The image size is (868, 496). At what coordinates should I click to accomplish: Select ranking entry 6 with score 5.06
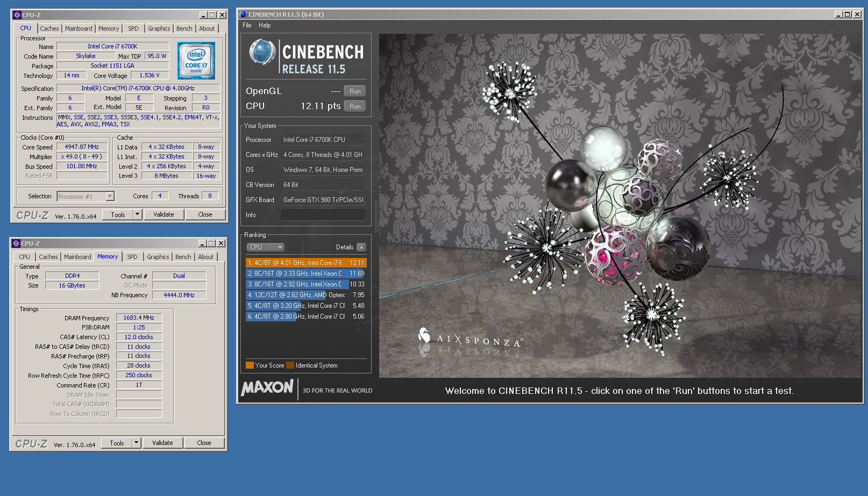click(306, 317)
